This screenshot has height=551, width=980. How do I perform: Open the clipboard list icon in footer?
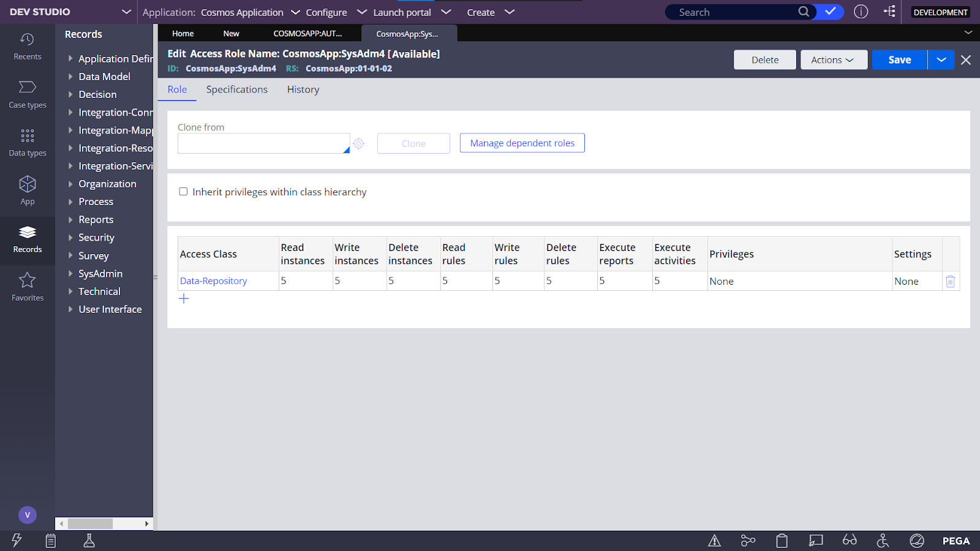(51, 541)
